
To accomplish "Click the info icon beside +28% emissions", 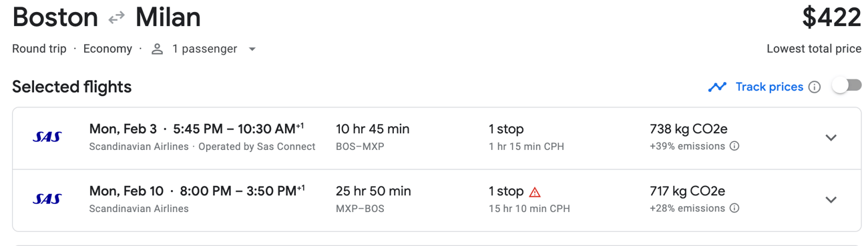I will click(734, 208).
